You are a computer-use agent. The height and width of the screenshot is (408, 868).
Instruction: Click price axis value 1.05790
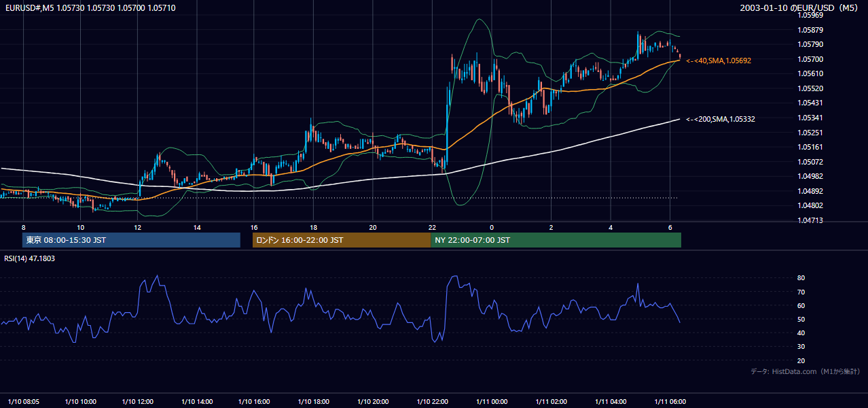point(810,44)
